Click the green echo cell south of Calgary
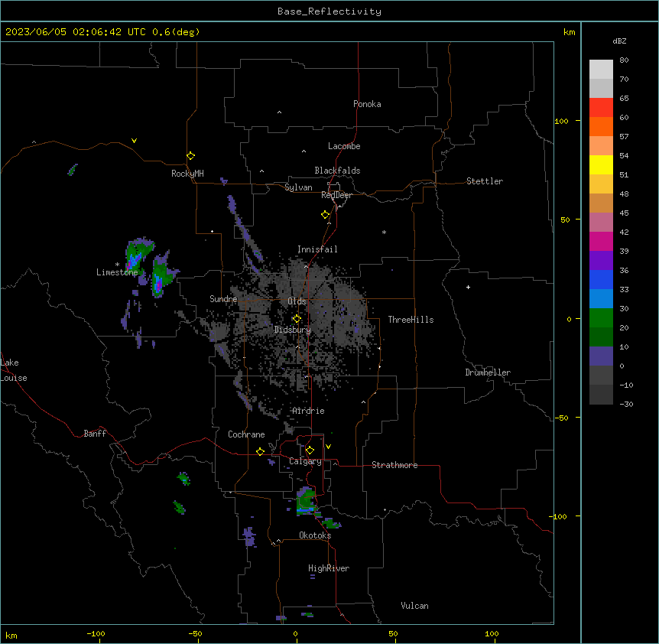Screen dimensions: 659x644 pyautogui.click(x=307, y=501)
